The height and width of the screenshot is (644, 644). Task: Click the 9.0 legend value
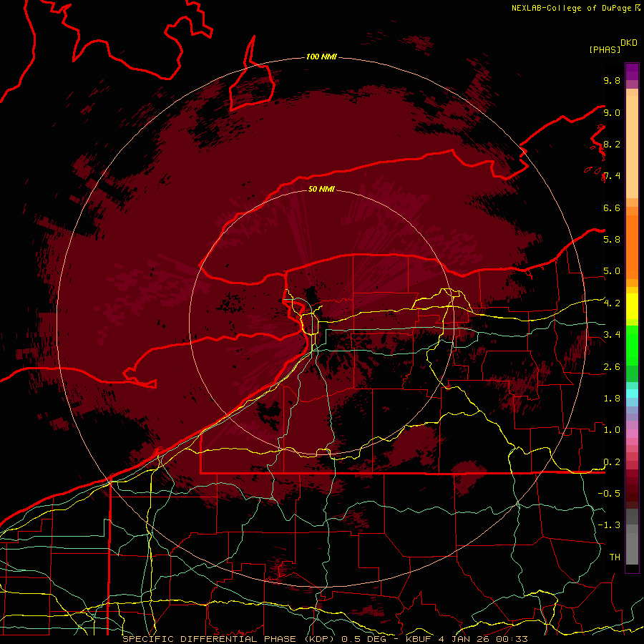(x=612, y=112)
